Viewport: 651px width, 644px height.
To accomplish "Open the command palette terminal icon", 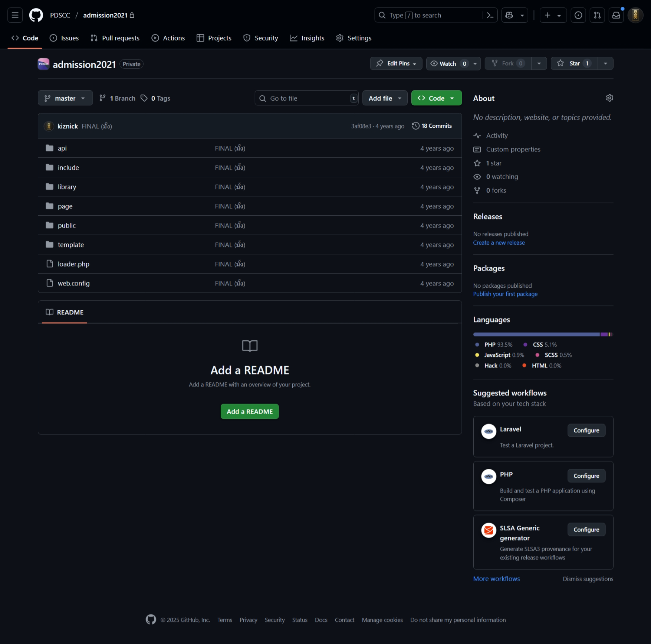I will click(x=490, y=15).
